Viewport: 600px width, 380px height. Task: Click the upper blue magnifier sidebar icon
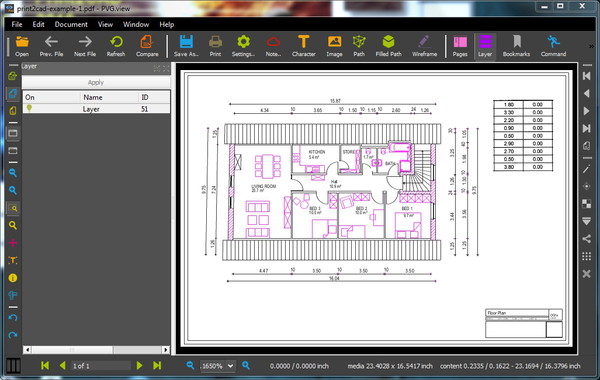coord(13,173)
